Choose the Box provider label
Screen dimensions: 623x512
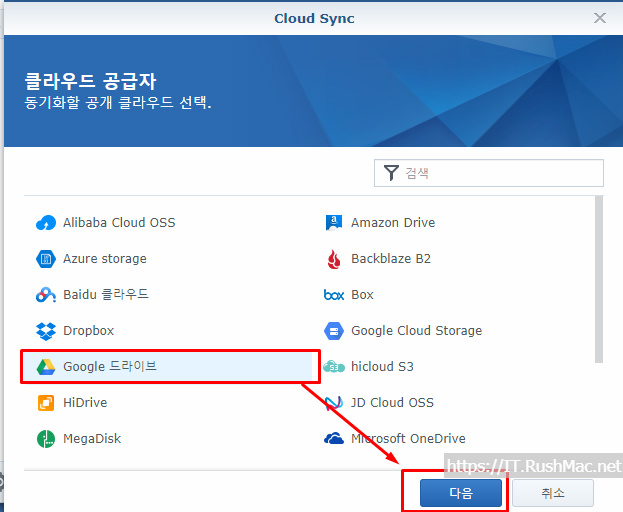coord(362,295)
